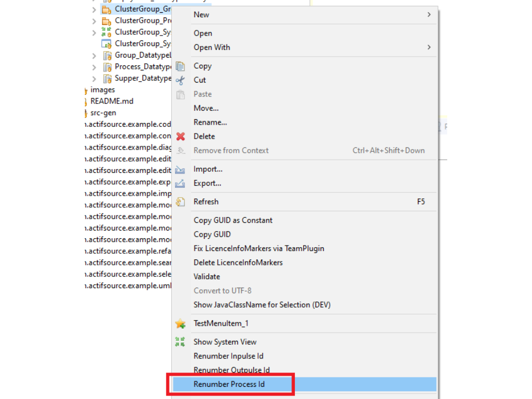
Task: Select Validate from the context menu
Action: point(207,277)
